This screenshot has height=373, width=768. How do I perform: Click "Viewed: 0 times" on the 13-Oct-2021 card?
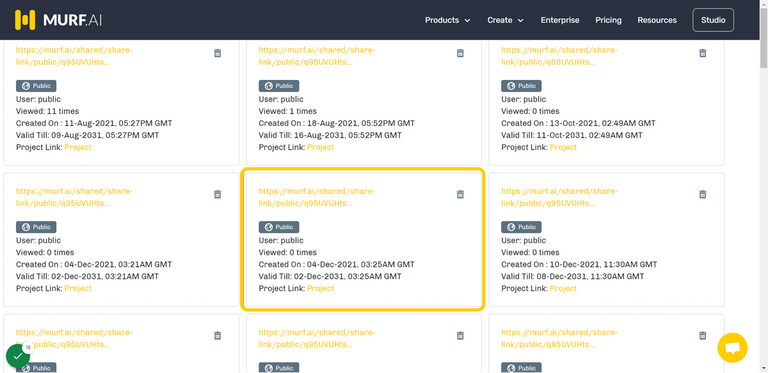(530, 111)
